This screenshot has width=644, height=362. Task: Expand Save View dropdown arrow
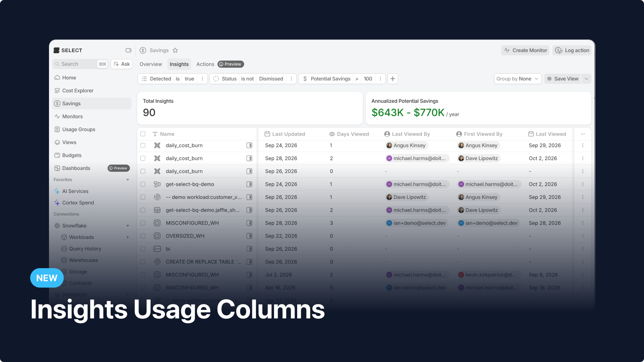[586, 79]
